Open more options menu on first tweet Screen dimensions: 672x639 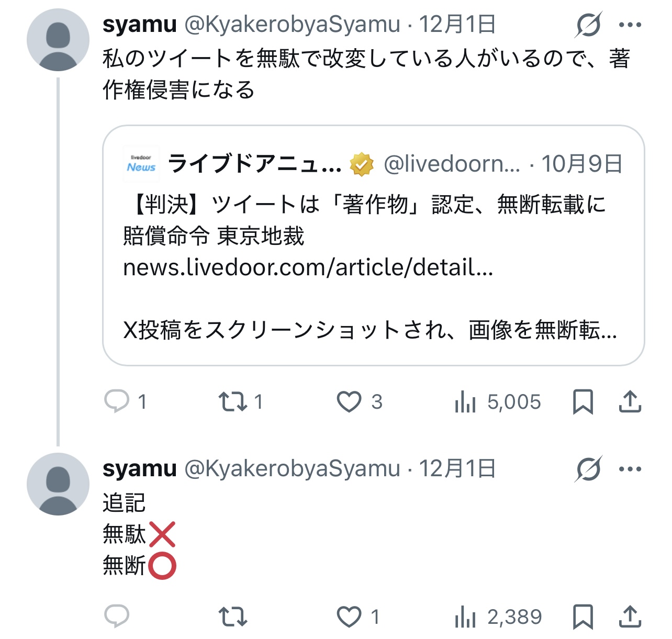pos(630,25)
